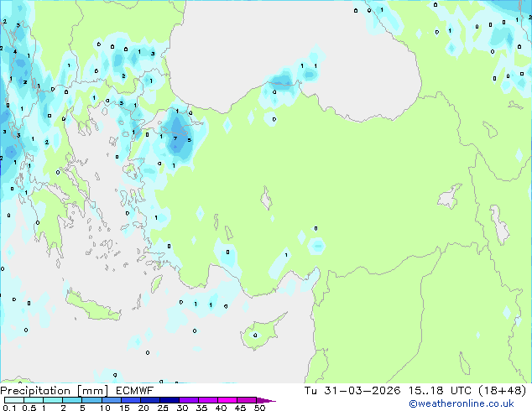Click the 0.1–0.5 mm legend color swatch

pos(14,400)
